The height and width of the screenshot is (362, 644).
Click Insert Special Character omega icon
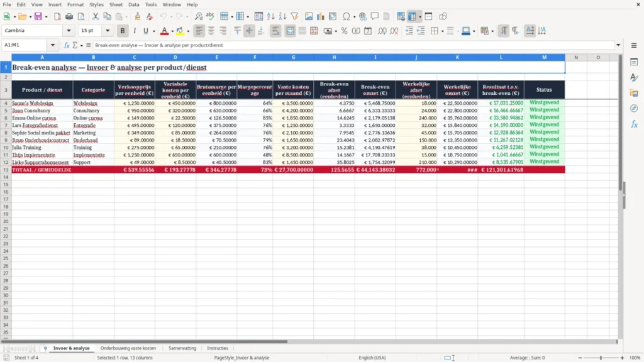pyautogui.click(x=347, y=16)
